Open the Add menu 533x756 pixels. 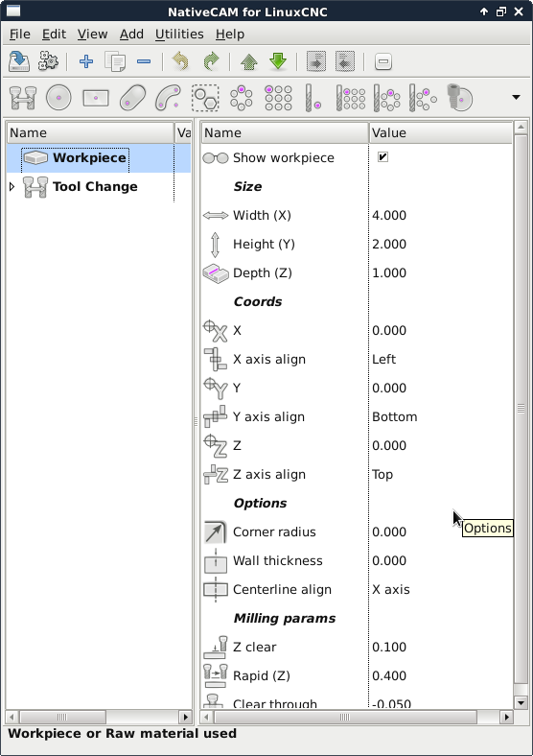(x=131, y=35)
